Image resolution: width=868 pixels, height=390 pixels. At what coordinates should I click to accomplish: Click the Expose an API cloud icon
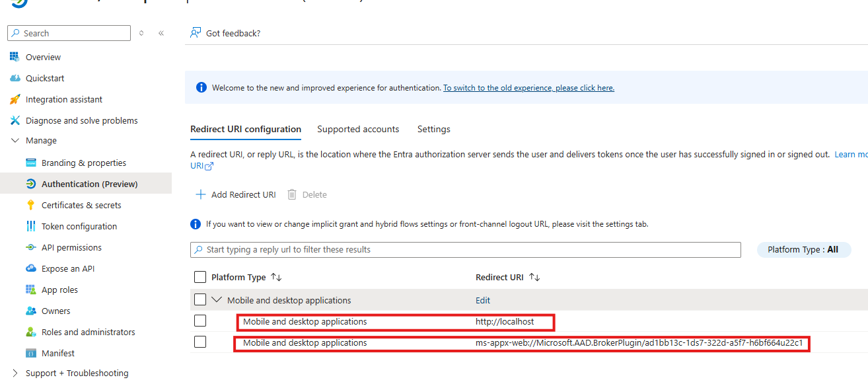point(31,268)
